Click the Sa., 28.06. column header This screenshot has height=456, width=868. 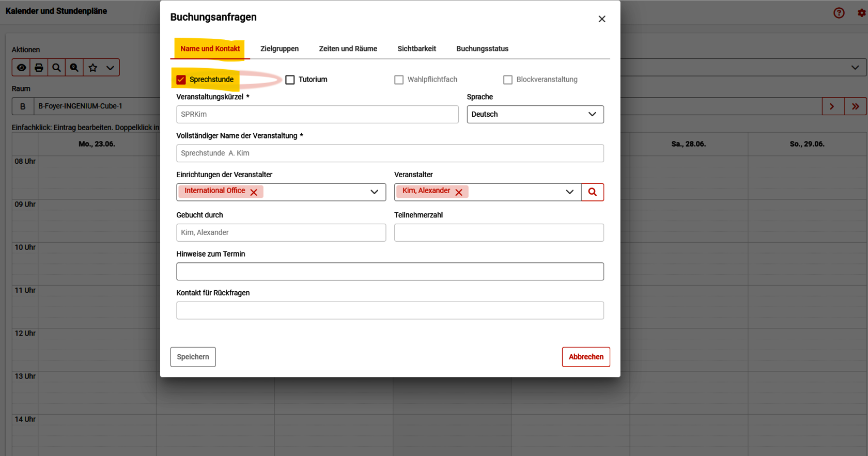pyautogui.click(x=689, y=144)
